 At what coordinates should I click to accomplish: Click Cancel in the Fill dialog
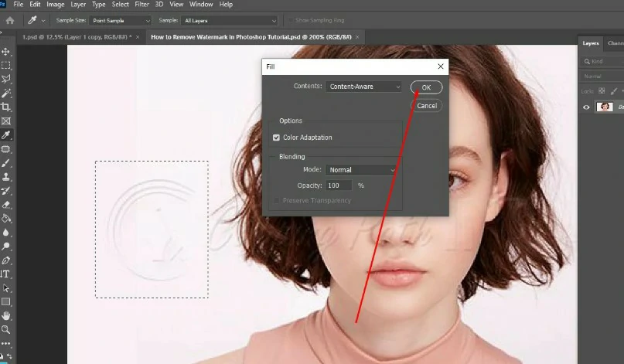click(x=427, y=106)
